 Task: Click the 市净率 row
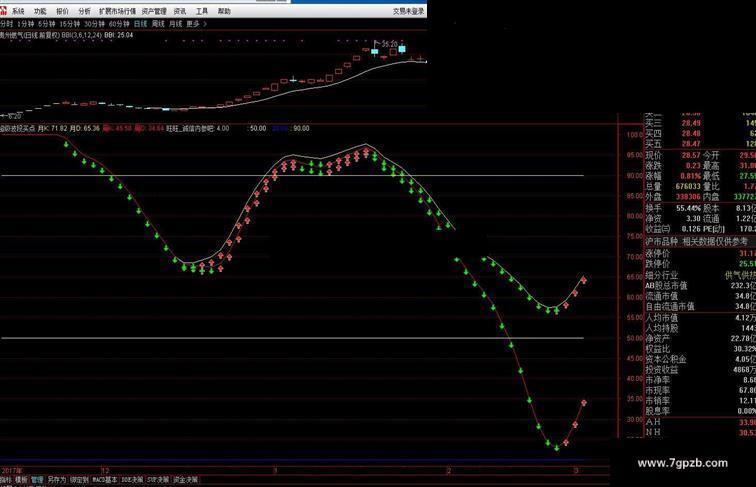701,380
